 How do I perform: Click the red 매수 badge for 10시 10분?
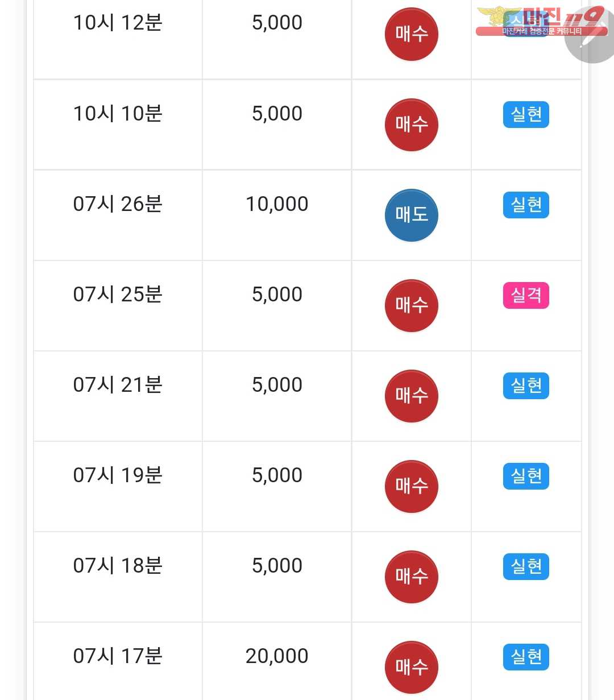point(412,125)
